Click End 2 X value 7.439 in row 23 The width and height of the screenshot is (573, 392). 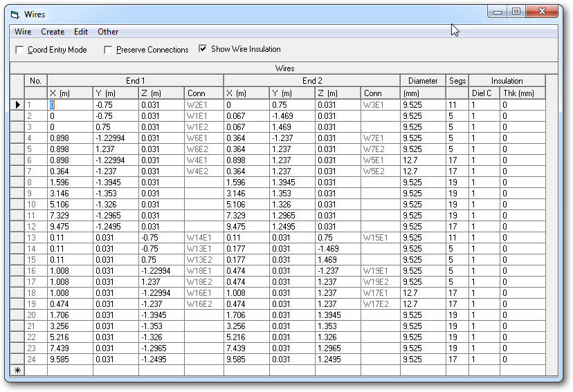point(246,348)
